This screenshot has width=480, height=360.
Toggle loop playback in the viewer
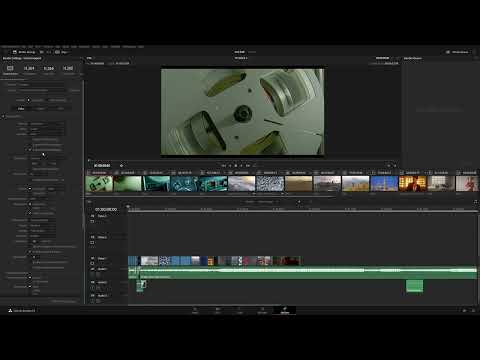[255, 166]
